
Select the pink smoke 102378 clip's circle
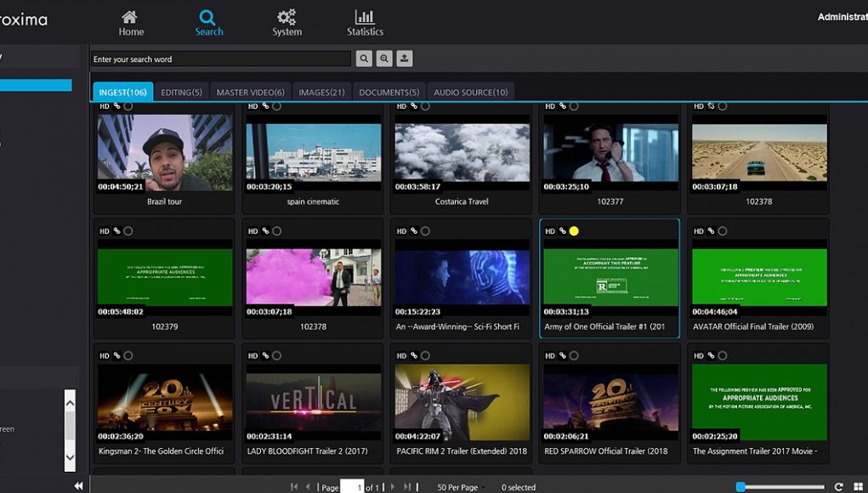point(277,230)
